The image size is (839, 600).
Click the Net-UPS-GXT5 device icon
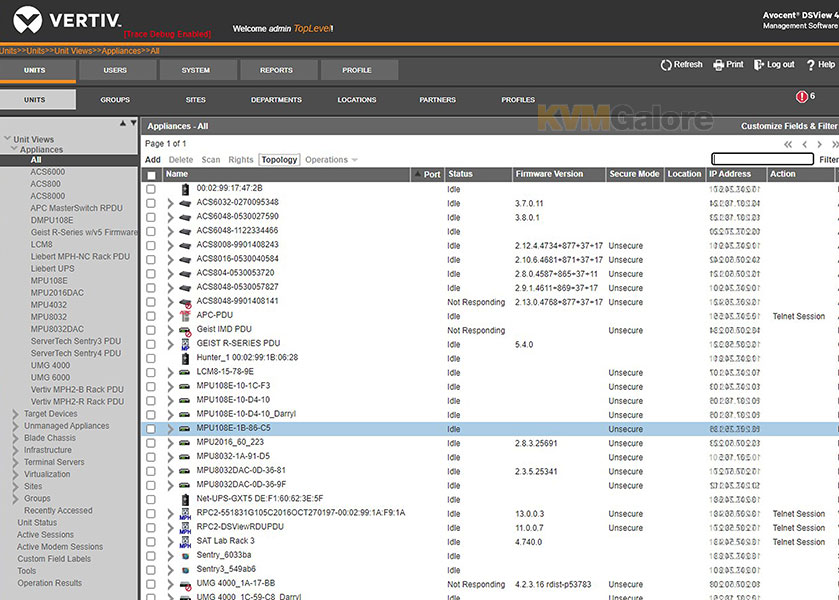point(185,499)
